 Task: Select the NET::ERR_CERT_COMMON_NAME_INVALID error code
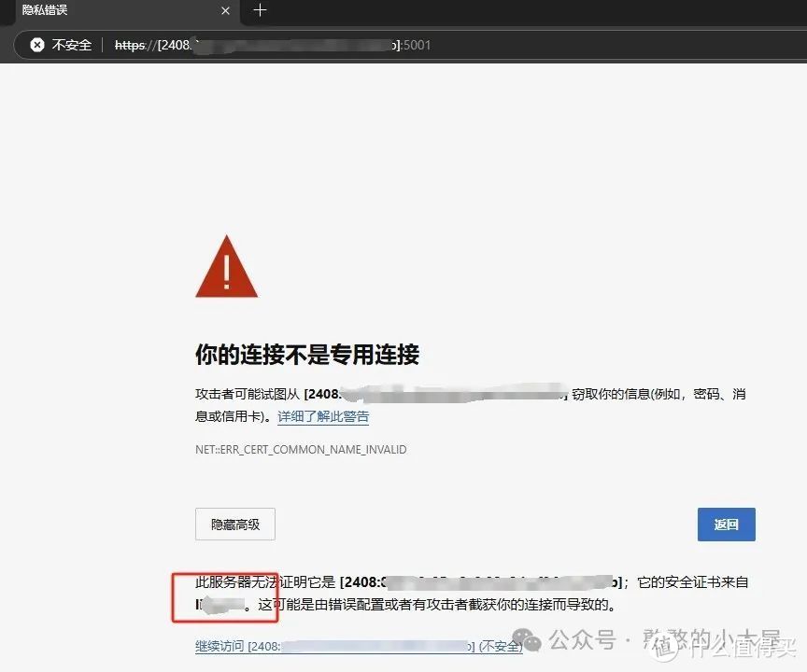[301, 449]
